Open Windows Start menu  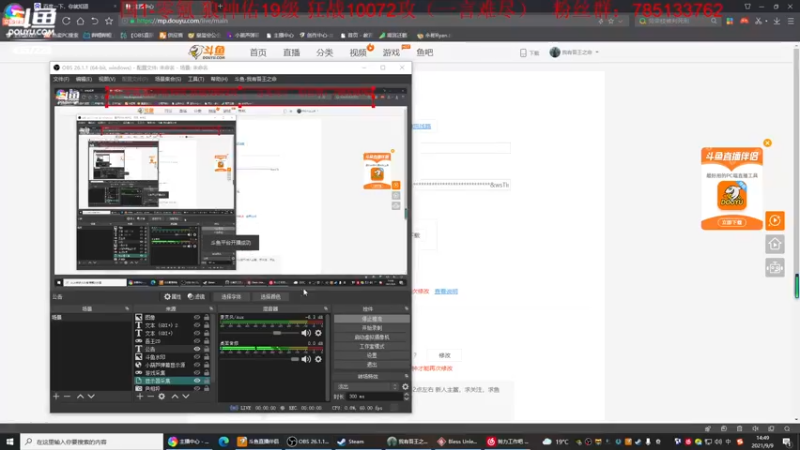[x=10, y=441]
